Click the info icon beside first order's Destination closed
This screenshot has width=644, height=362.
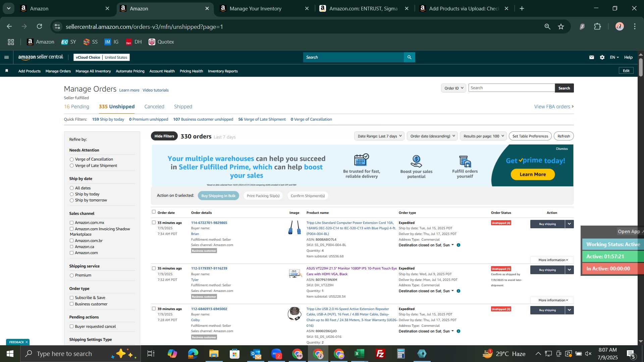(459, 245)
